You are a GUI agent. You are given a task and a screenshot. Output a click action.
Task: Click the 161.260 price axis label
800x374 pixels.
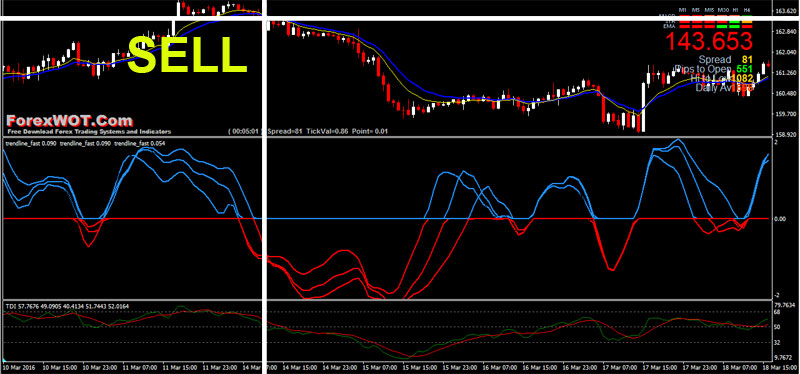[x=786, y=73]
